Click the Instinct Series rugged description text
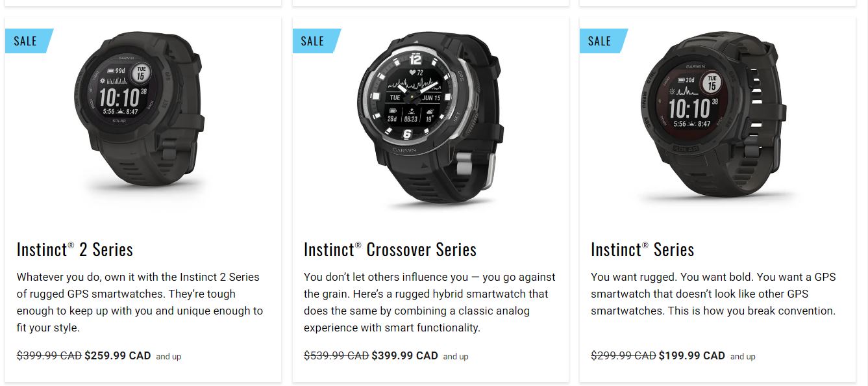The image size is (868, 386). [x=713, y=294]
